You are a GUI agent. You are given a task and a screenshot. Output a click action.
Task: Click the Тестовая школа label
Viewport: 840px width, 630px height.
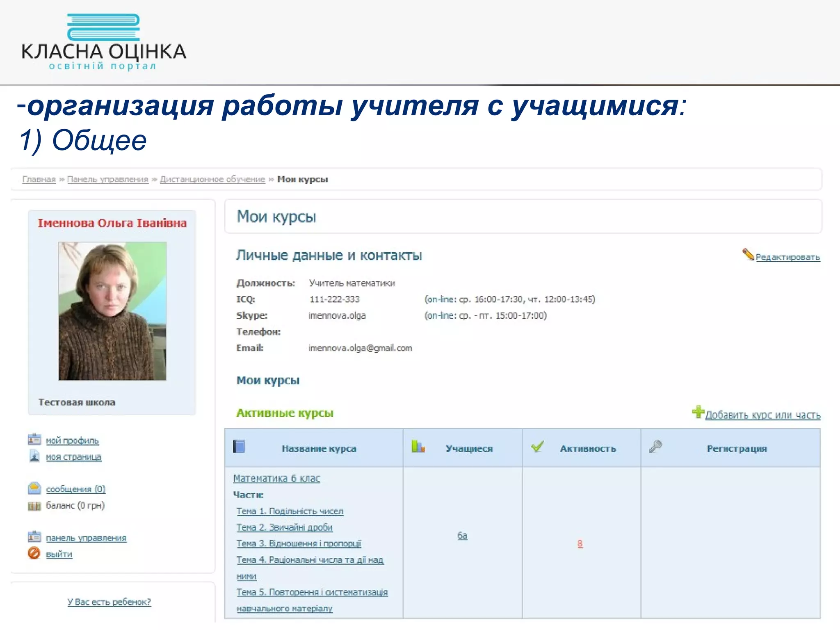pyautogui.click(x=77, y=402)
